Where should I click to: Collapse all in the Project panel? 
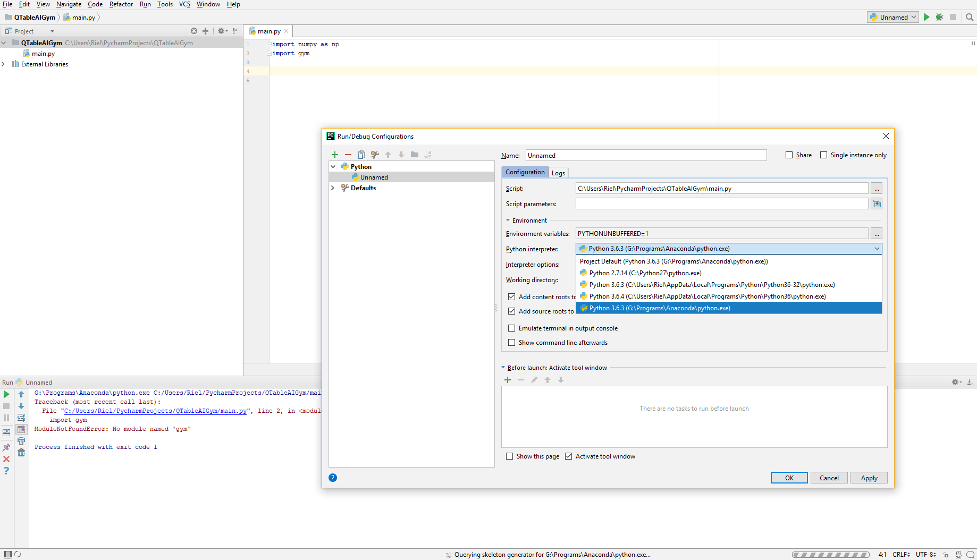click(205, 31)
